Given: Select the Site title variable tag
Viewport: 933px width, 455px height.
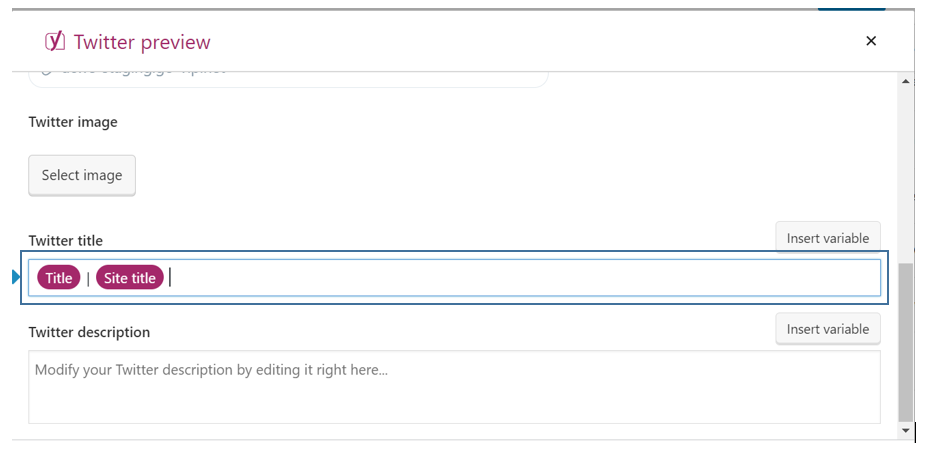Looking at the screenshot, I should click(x=130, y=278).
